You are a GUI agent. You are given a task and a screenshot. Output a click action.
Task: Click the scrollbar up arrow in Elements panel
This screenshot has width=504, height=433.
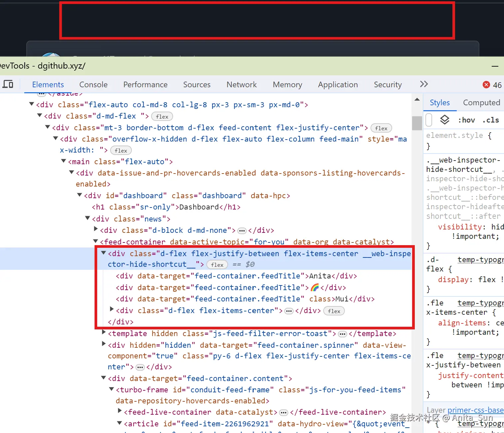(417, 100)
